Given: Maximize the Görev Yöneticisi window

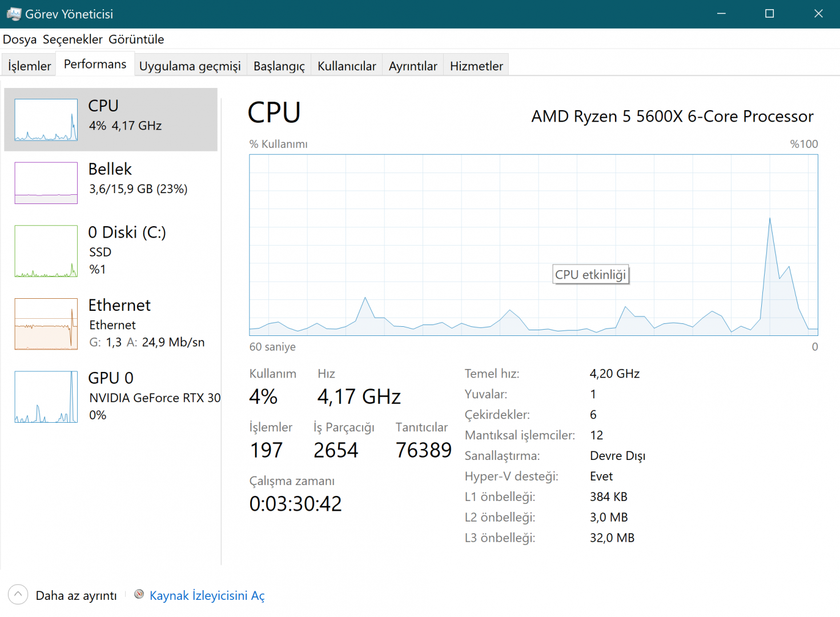Looking at the screenshot, I should (769, 14).
